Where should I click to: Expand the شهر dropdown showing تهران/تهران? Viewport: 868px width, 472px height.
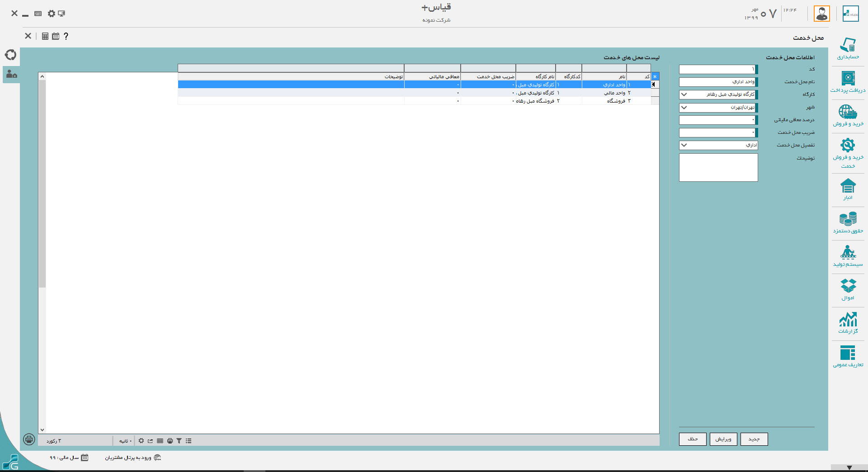[x=684, y=108]
